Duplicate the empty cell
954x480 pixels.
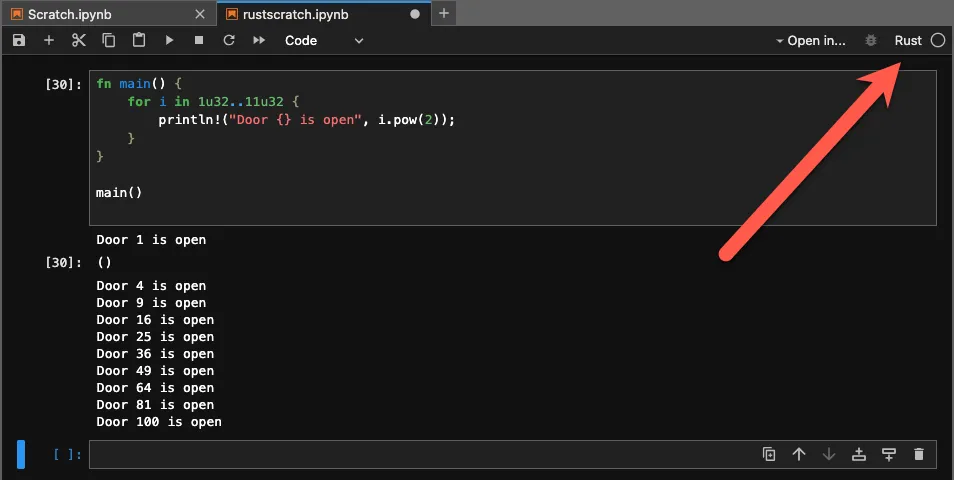point(769,454)
